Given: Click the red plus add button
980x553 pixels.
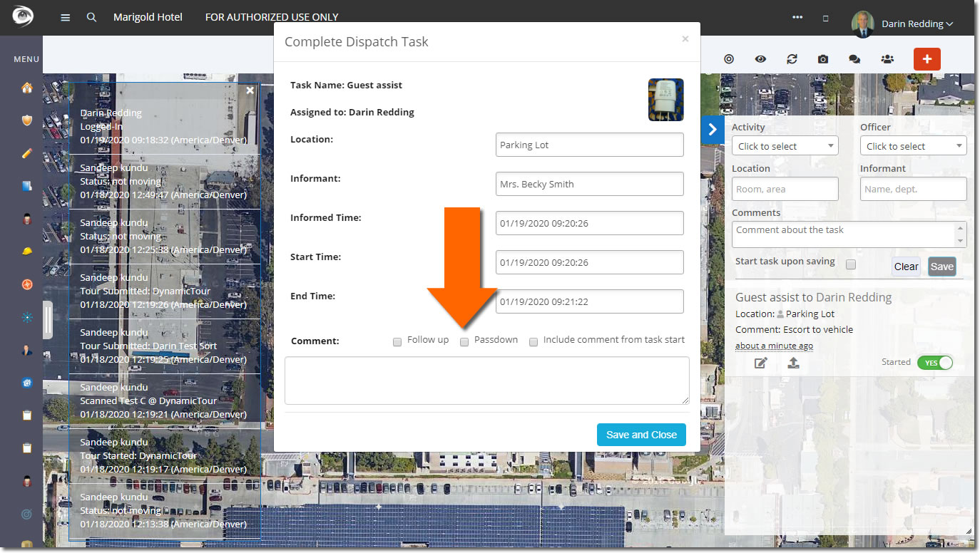Looking at the screenshot, I should tap(927, 59).
